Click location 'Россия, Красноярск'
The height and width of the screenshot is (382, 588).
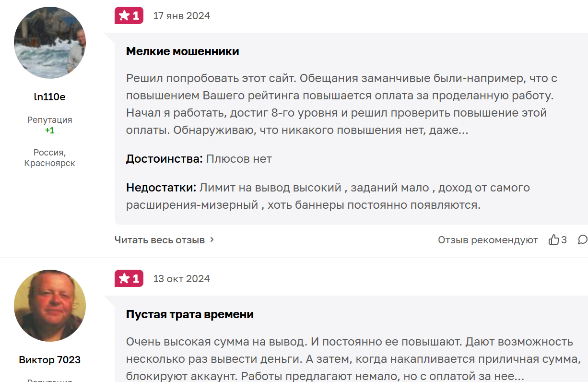click(50, 158)
